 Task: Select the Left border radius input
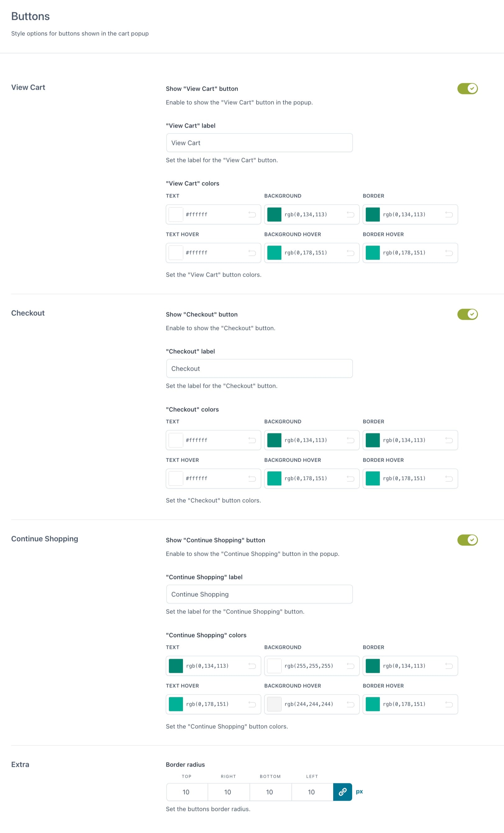click(x=311, y=792)
